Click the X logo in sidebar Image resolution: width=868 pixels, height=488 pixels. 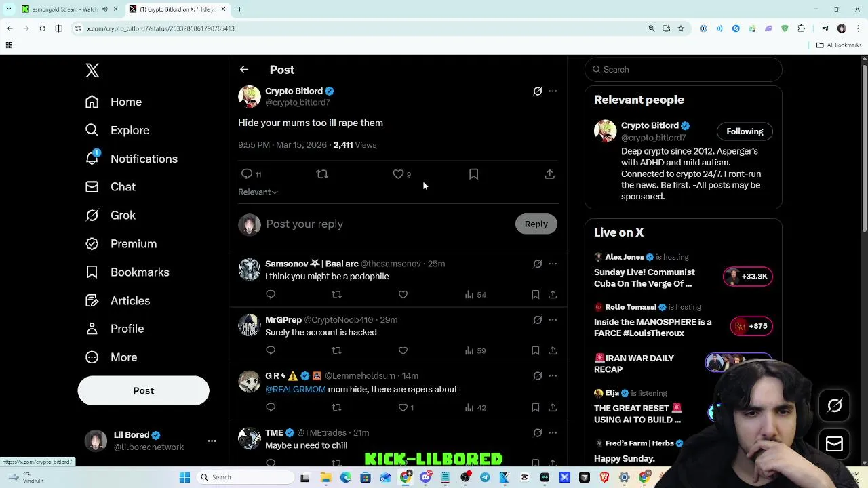(x=92, y=70)
